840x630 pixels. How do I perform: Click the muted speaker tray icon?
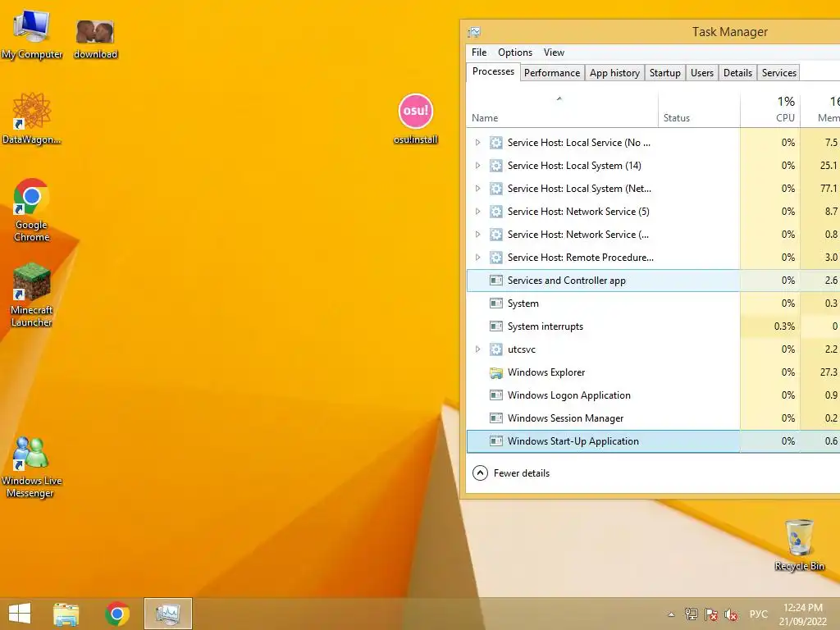pos(731,614)
